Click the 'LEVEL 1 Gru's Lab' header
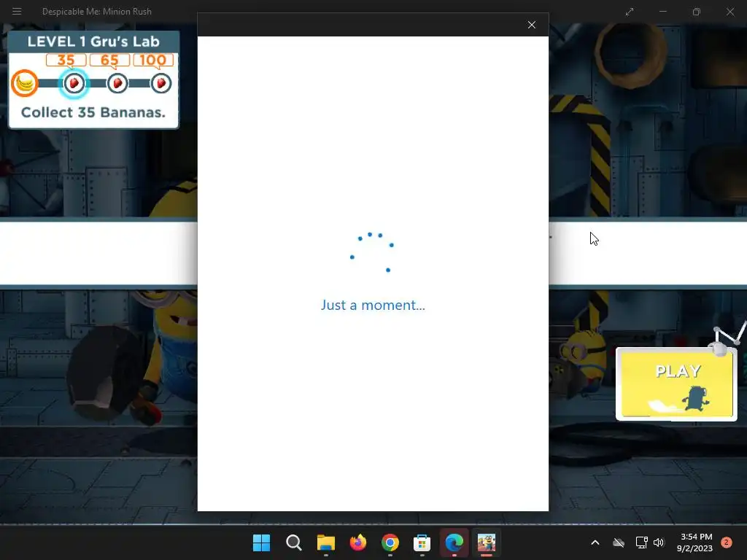 pos(93,42)
